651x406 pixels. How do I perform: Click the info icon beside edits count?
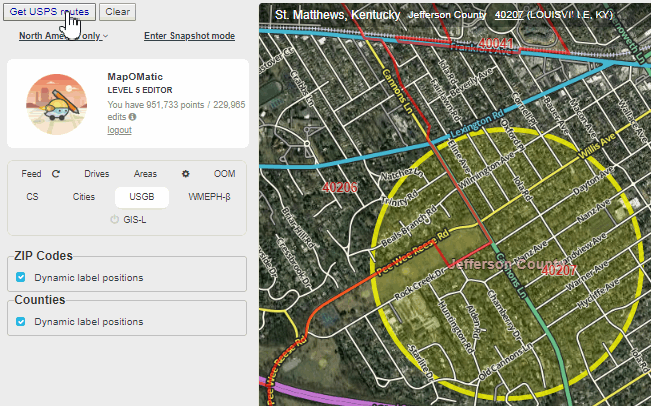point(133,117)
